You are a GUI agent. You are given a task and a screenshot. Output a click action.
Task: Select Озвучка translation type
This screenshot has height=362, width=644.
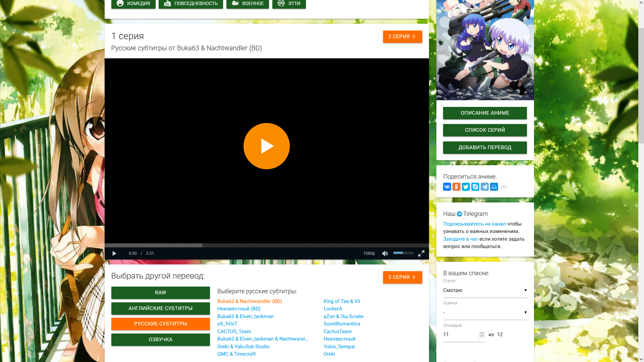click(161, 340)
